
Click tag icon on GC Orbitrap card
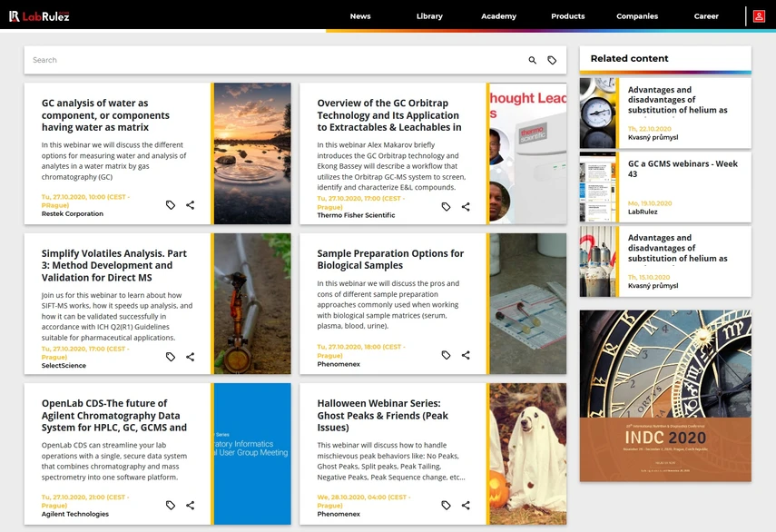click(x=446, y=207)
